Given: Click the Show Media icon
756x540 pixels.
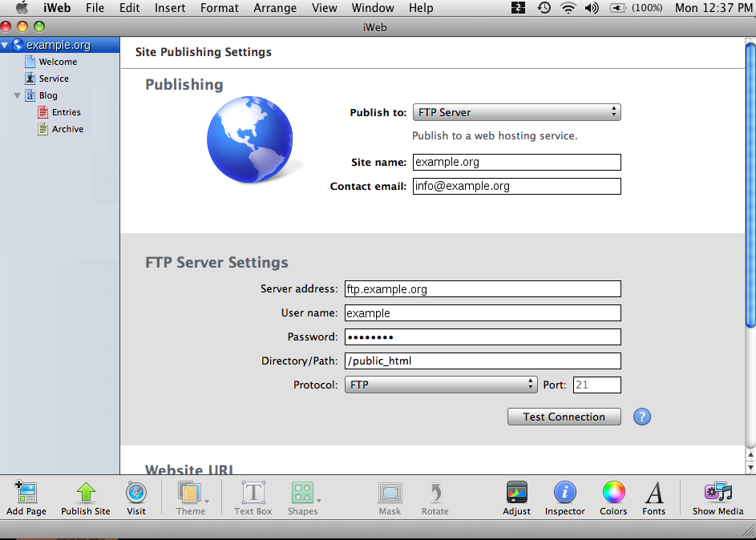Looking at the screenshot, I should pos(718,492).
